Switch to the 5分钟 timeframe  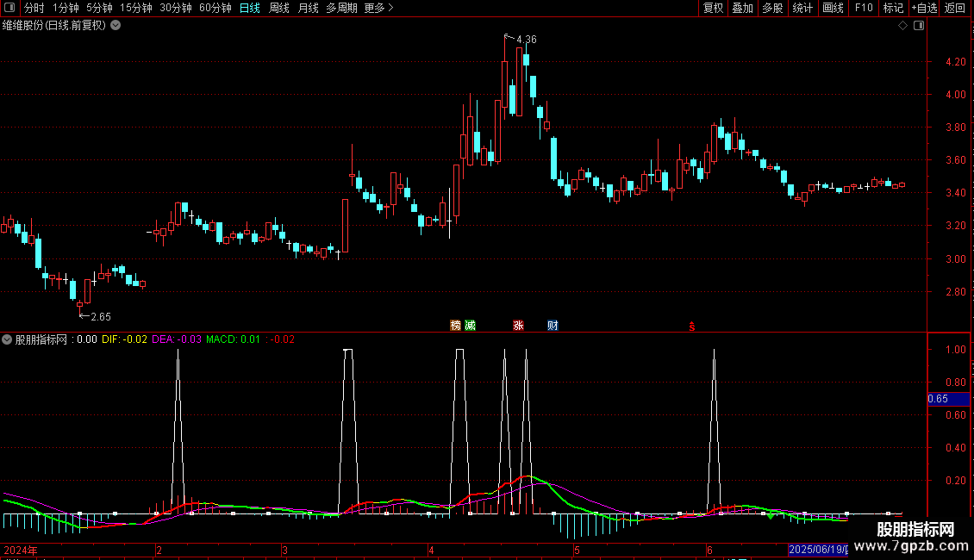99,8
